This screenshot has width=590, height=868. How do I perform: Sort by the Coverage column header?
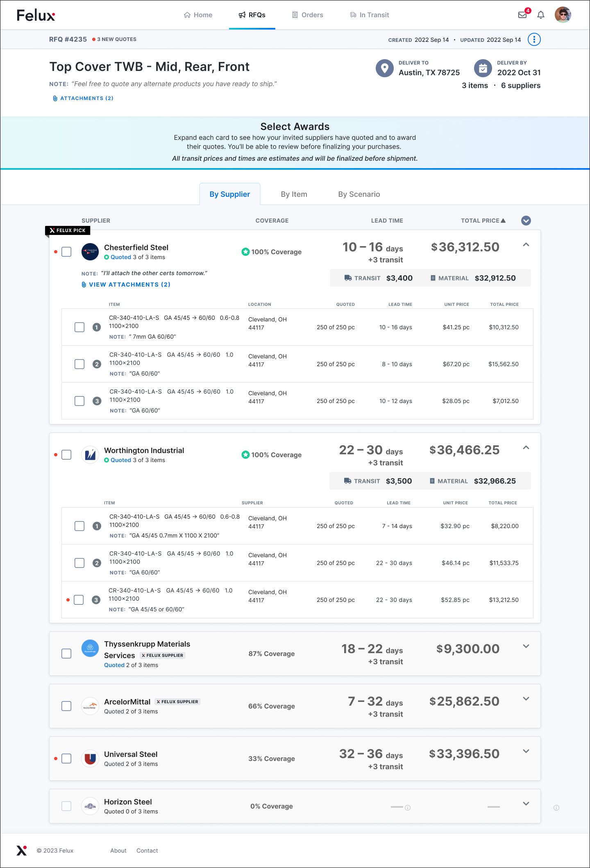tap(272, 221)
